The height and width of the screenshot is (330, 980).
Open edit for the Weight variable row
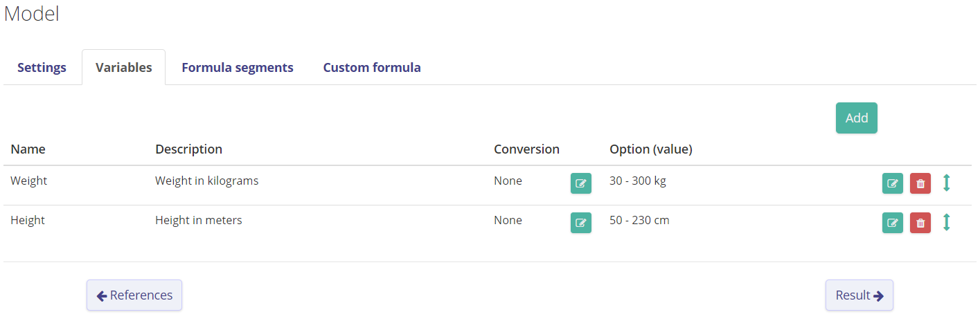click(x=892, y=183)
